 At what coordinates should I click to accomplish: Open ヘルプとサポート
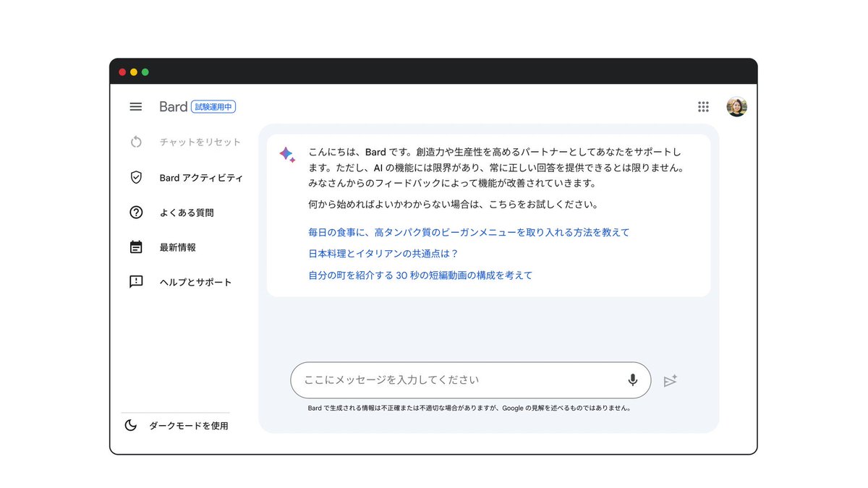[x=196, y=282]
